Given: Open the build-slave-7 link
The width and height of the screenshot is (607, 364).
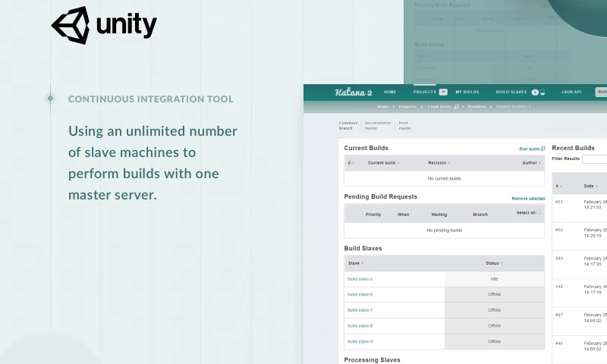Looking at the screenshot, I should point(360,310).
